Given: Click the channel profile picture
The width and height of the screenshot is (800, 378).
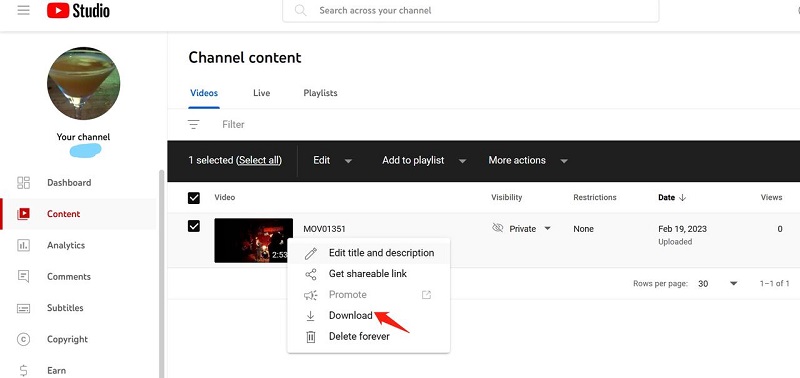Looking at the screenshot, I should (84, 83).
